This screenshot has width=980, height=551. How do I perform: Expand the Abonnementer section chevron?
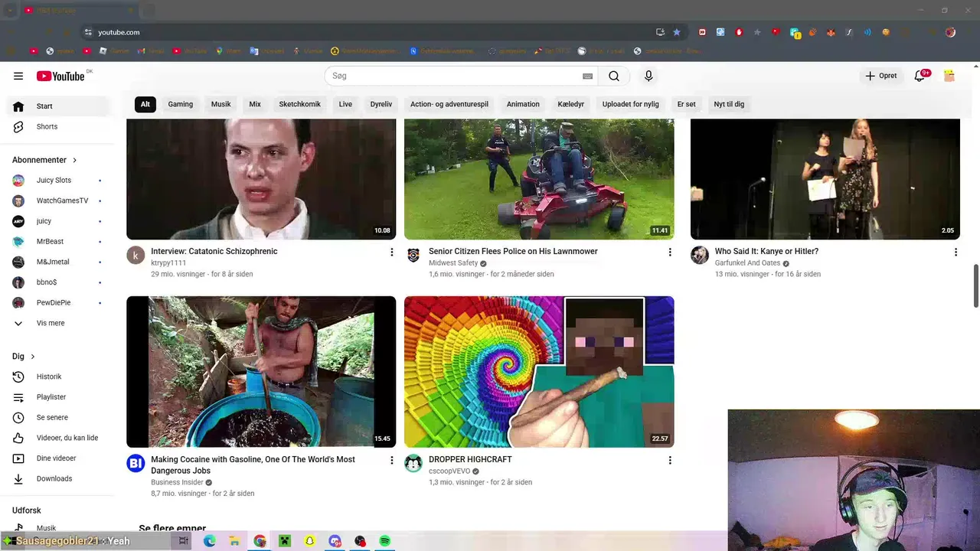pos(74,160)
